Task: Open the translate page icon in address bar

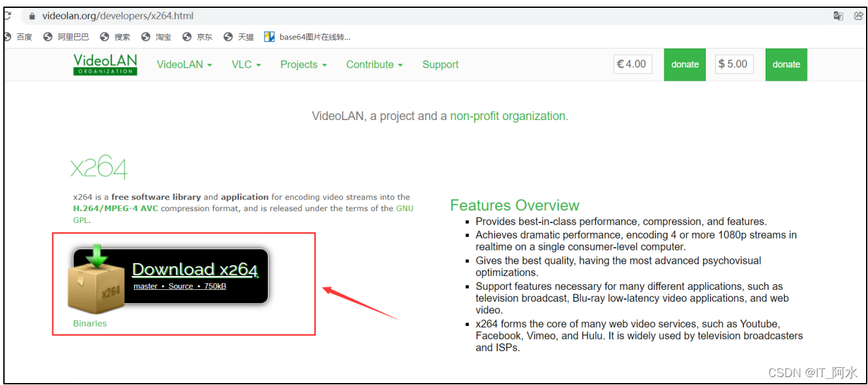Action: (x=838, y=16)
